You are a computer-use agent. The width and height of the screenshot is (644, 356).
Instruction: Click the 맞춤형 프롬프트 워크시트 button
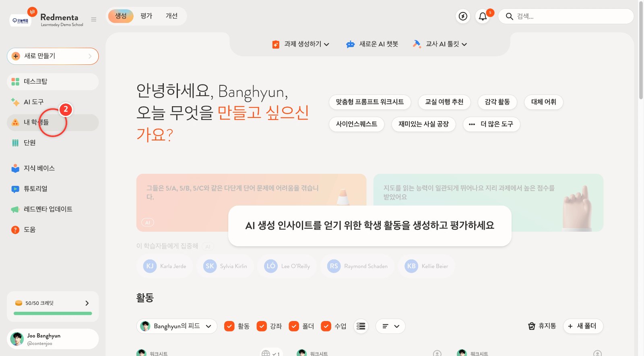370,102
